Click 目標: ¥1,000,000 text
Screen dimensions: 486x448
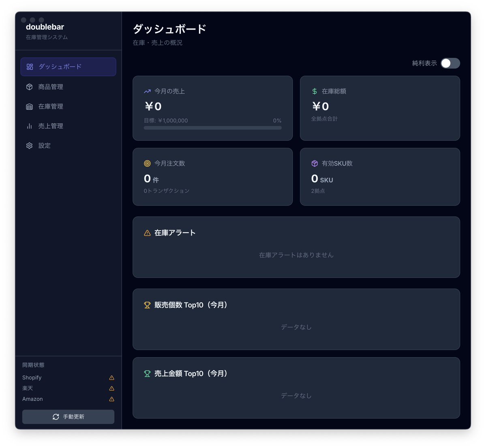tap(166, 120)
